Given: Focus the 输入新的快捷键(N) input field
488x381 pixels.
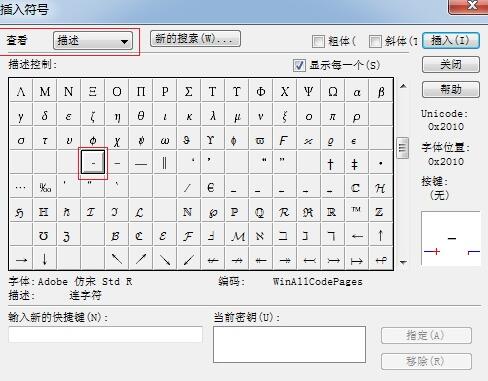Looking at the screenshot, I should tap(105, 334).
